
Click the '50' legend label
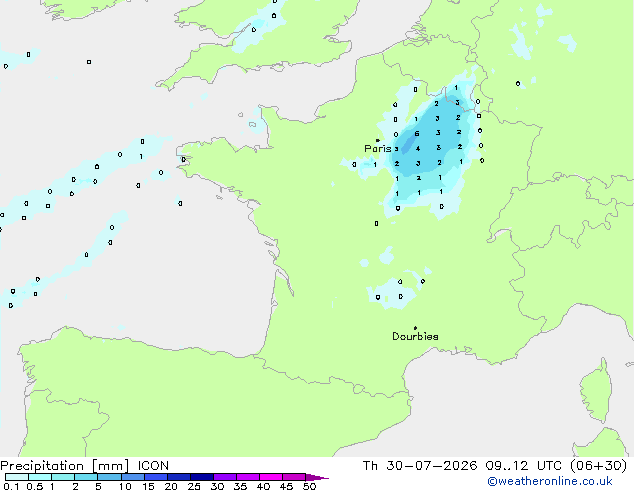click(309, 486)
